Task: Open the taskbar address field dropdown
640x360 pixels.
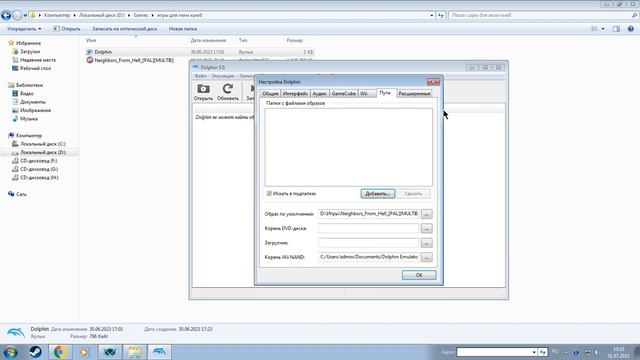Action: point(534,352)
